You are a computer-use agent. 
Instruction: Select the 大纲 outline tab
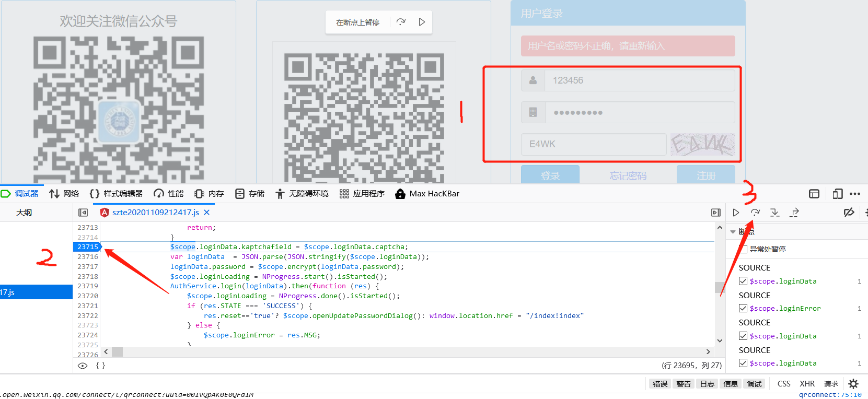(x=24, y=213)
